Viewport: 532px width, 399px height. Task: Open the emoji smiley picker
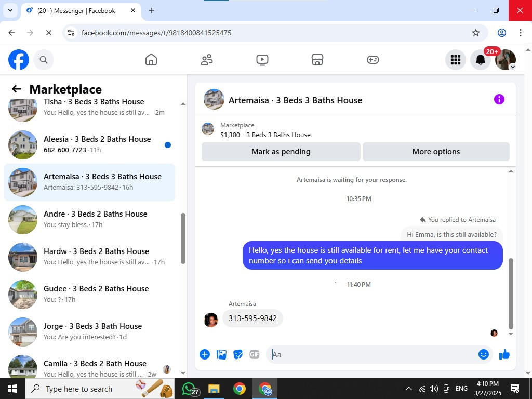tap(484, 354)
